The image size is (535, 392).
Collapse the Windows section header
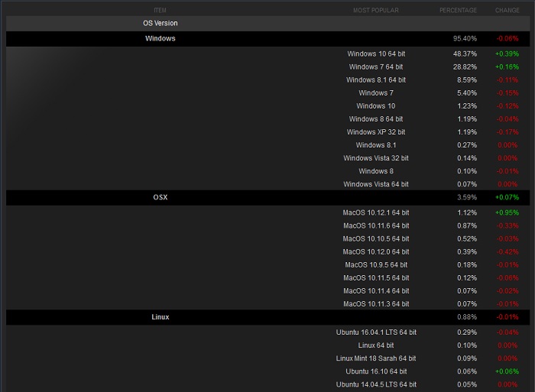160,38
